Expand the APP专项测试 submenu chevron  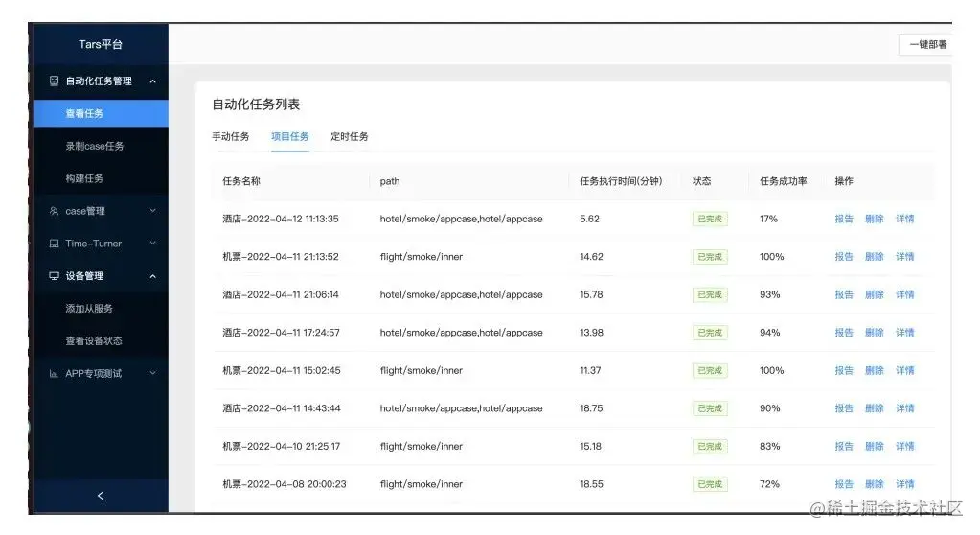point(152,374)
